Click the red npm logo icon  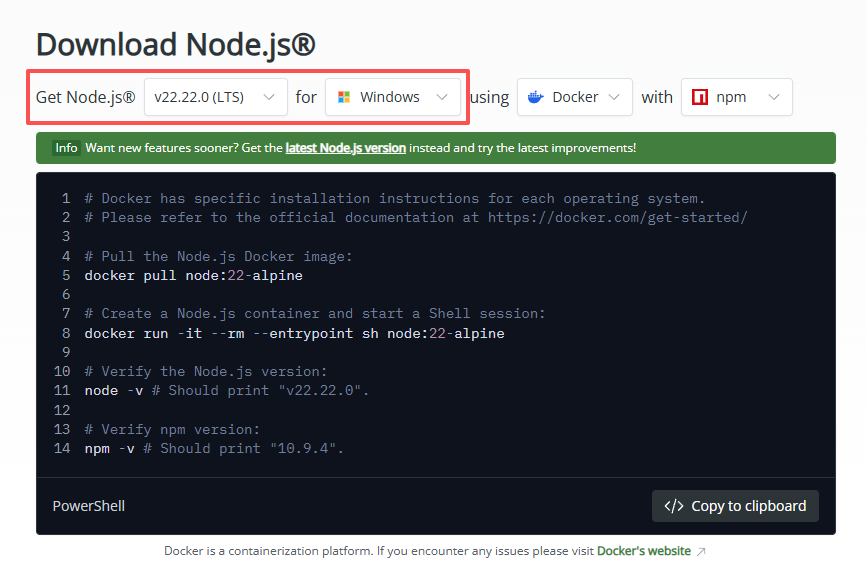[x=700, y=97]
